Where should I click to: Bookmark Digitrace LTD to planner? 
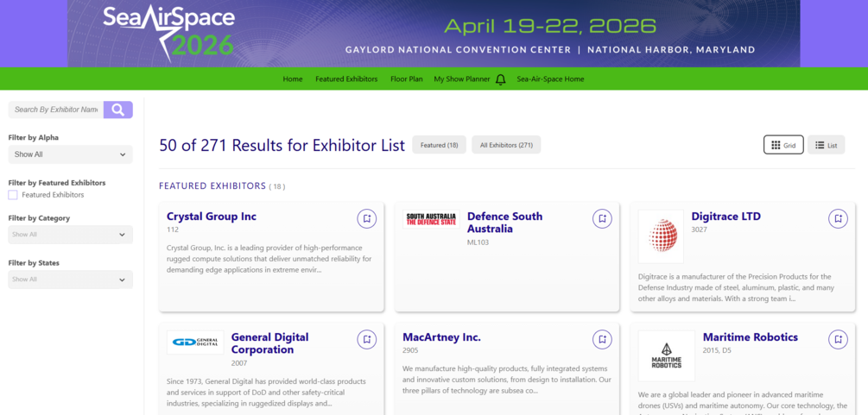click(838, 218)
